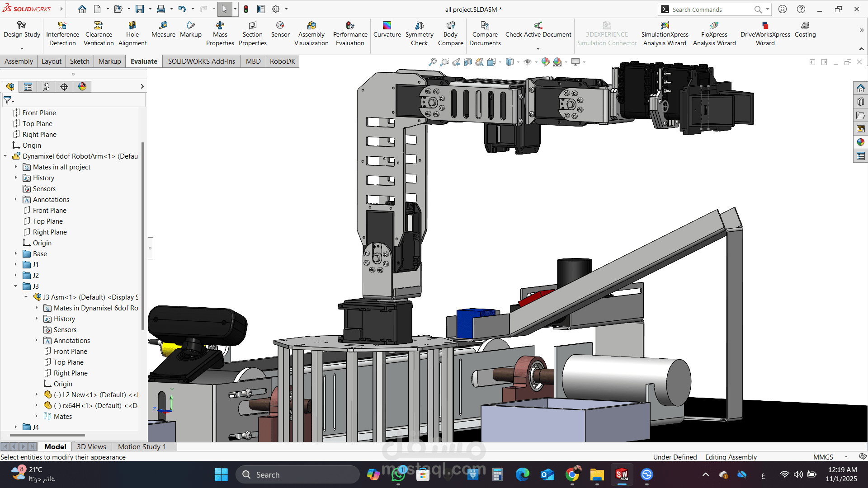Open Assembly Visualization
The image size is (868, 488).
click(x=311, y=34)
